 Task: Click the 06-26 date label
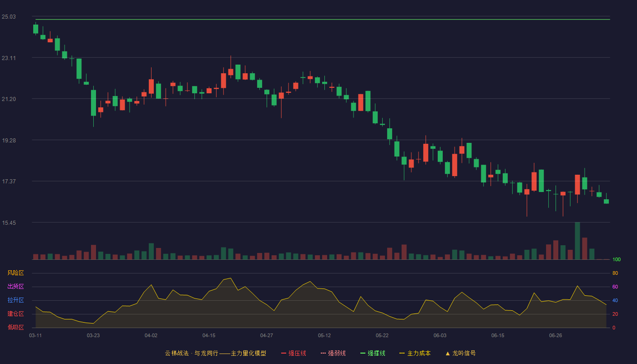(556, 335)
